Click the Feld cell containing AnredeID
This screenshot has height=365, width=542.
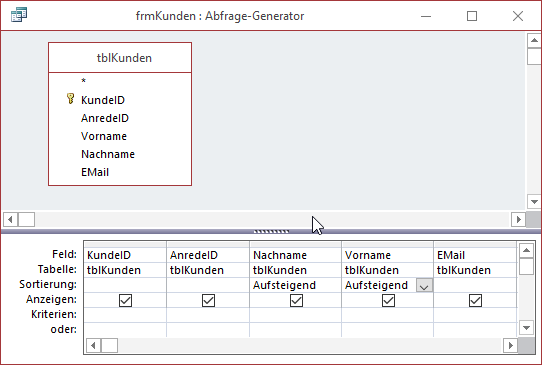pyautogui.click(x=208, y=255)
